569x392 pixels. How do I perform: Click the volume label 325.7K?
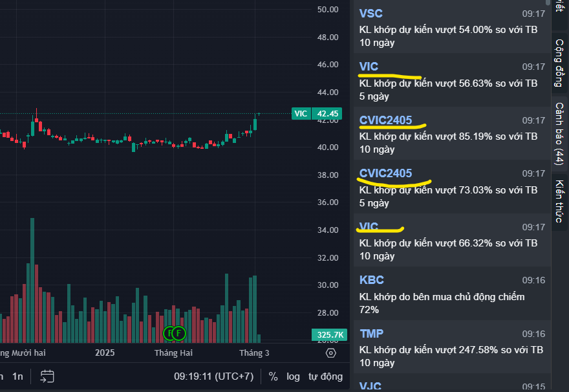pyautogui.click(x=330, y=334)
